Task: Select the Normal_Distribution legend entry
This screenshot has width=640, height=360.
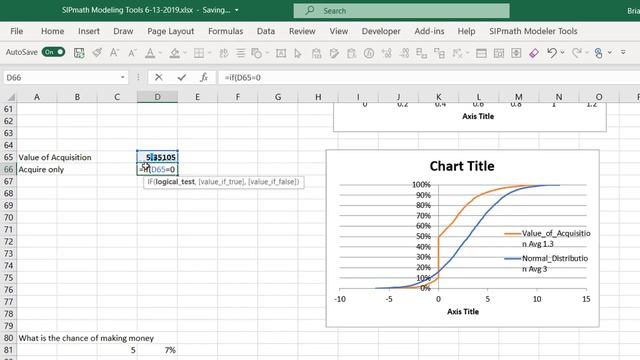Action: (546, 264)
